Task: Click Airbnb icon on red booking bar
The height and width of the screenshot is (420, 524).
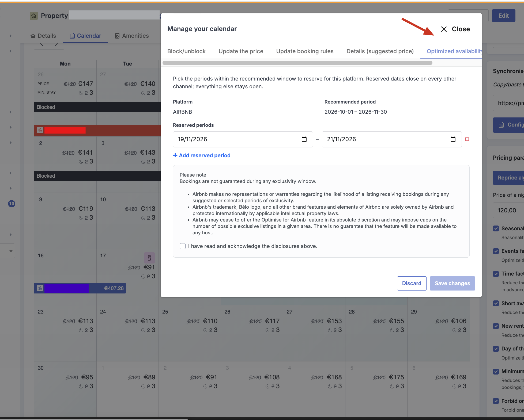Action: coord(40,130)
